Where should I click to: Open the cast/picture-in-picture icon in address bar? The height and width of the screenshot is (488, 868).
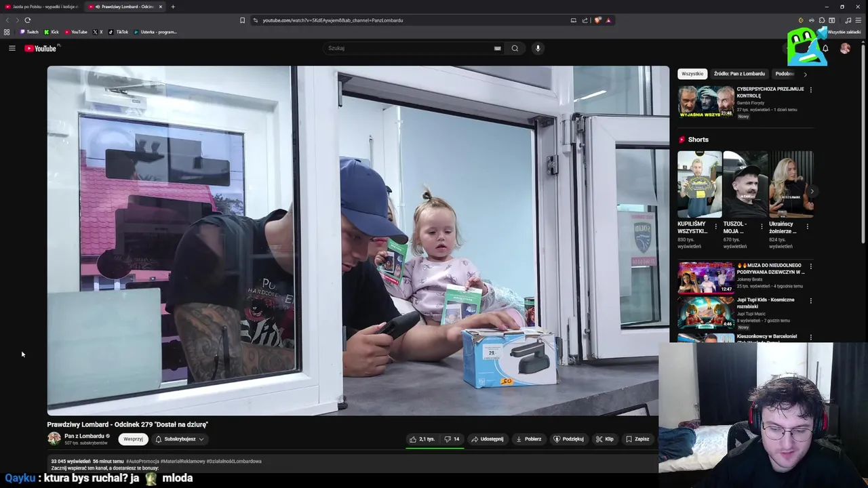click(x=573, y=20)
